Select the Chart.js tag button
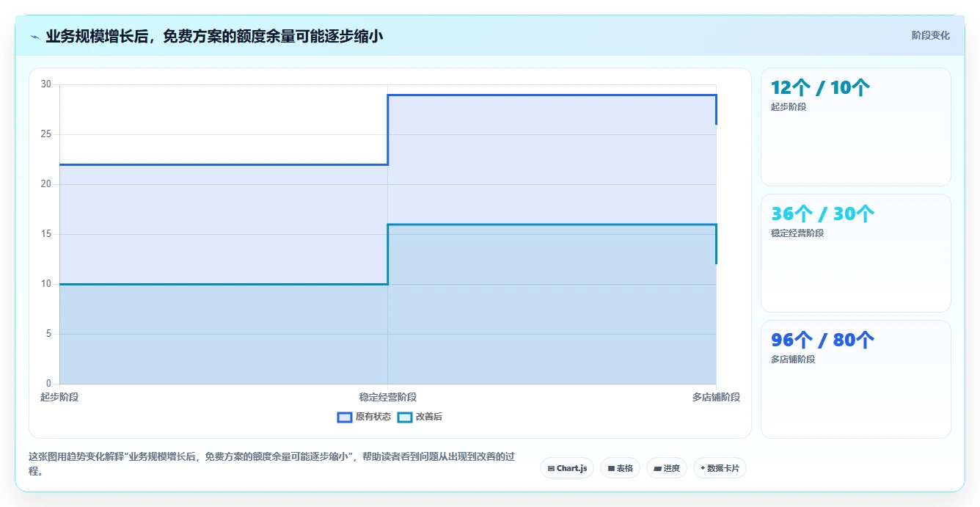The image size is (980, 507). [x=567, y=468]
